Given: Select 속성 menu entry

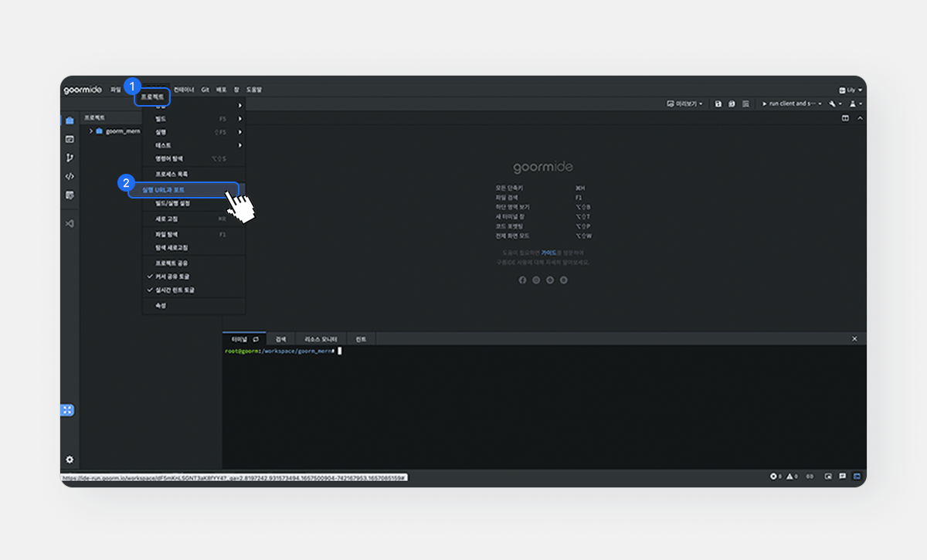Looking at the screenshot, I should [194, 306].
